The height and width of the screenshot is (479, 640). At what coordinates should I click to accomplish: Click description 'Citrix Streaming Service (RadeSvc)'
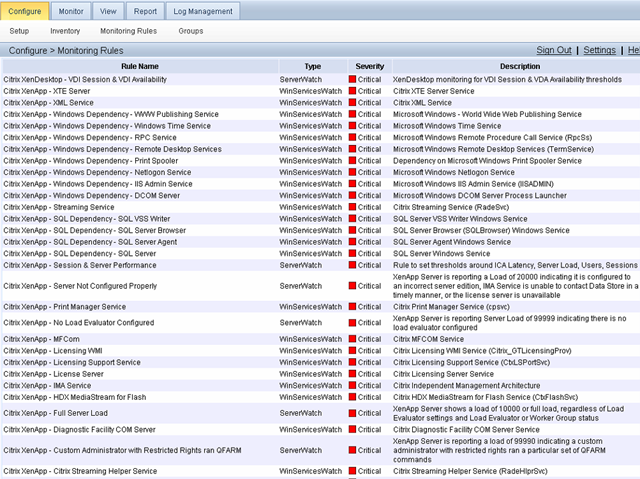451,207
